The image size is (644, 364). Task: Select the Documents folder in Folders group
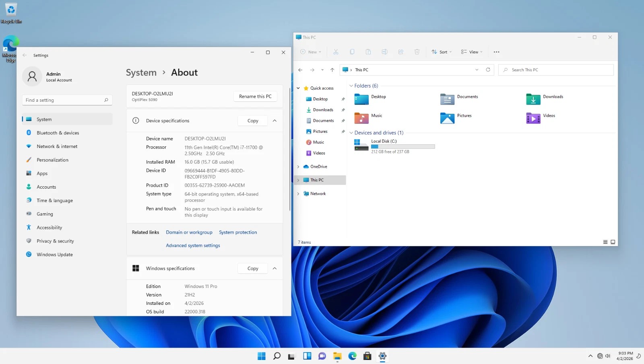459,99
